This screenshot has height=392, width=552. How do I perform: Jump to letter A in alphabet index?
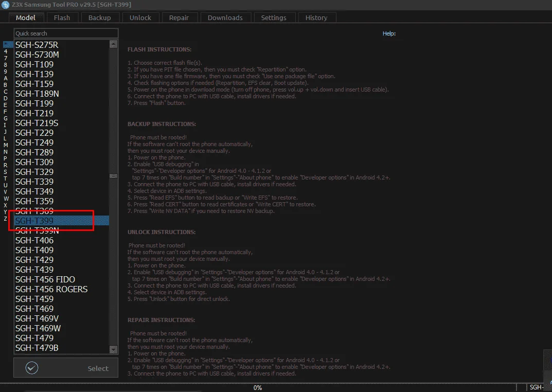[x=5, y=78]
